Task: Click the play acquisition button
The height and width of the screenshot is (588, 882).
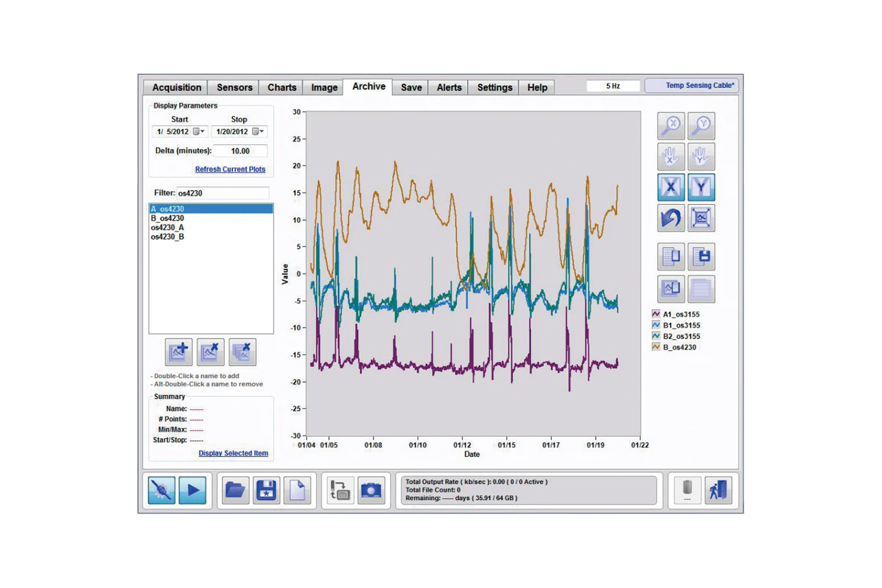Action: (x=192, y=490)
